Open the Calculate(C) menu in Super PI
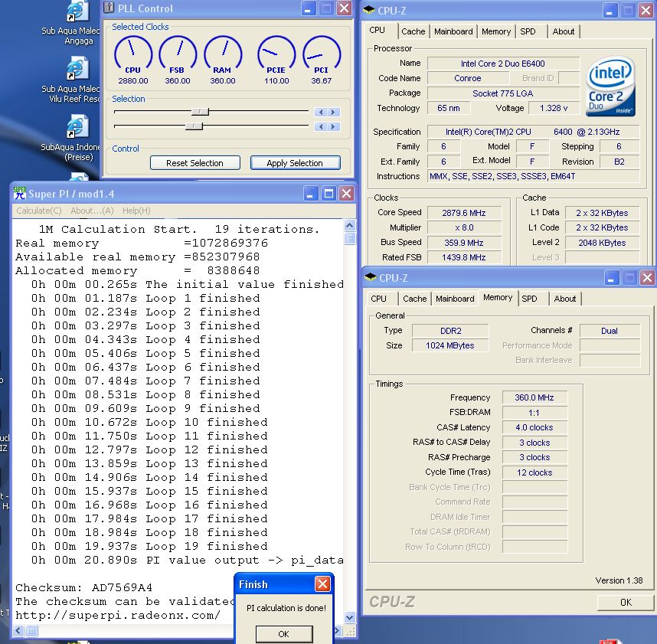The width and height of the screenshot is (657, 644). 39,211
